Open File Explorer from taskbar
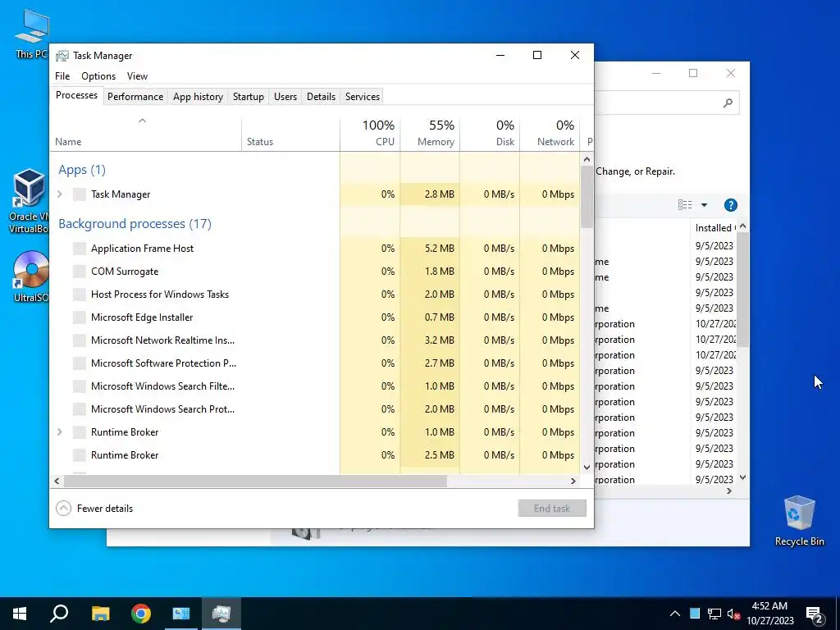The height and width of the screenshot is (630, 840). click(x=100, y=614)
